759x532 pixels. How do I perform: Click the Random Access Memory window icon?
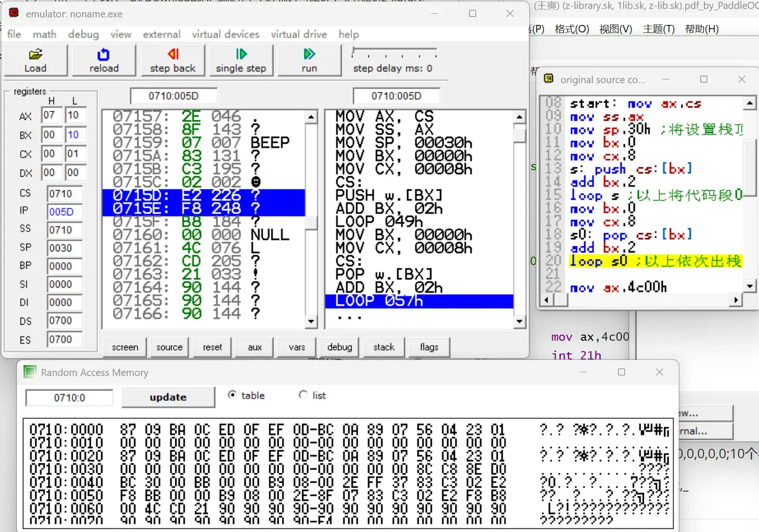point(30,372)
